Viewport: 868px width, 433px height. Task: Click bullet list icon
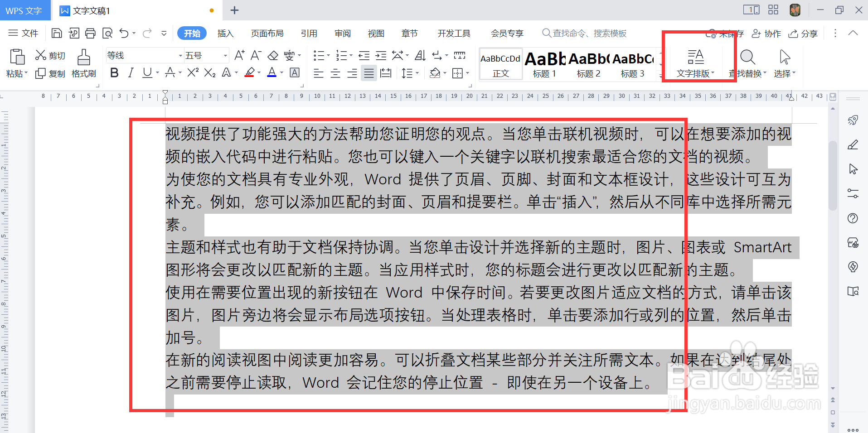tap(319, 55)
